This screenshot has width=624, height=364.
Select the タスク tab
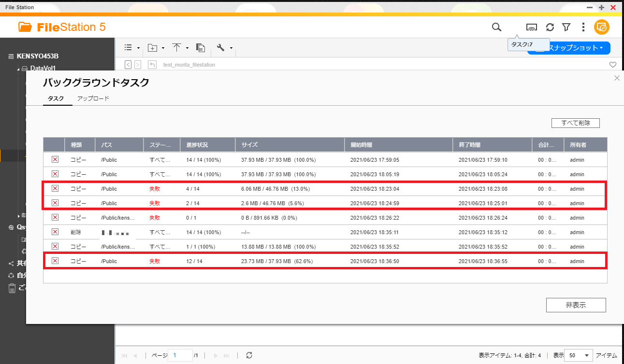(x=56, y=98)
